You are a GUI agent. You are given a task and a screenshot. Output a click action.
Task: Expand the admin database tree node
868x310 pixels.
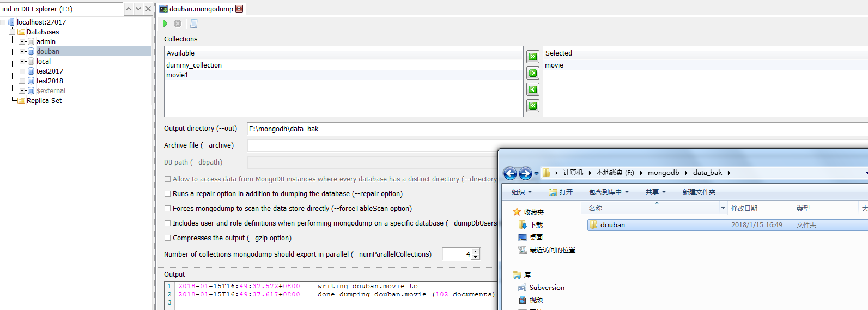tap(23, 42)
